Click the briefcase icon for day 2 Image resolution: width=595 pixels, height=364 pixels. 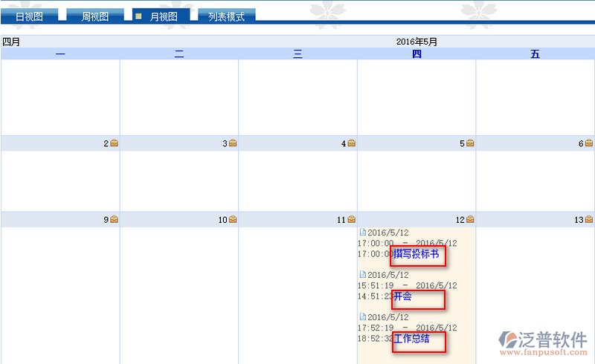click(x=115, y=143)
